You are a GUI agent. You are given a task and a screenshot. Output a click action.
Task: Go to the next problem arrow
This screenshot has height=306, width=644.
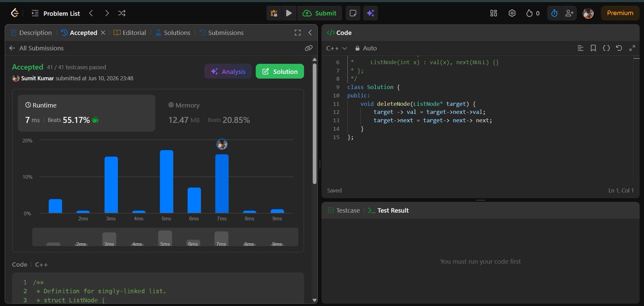click(x=107, y=13)
